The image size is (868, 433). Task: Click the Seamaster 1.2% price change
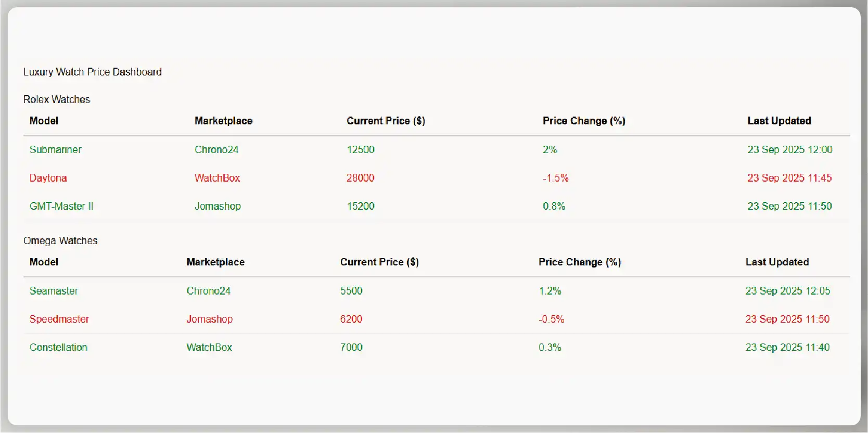[x=550, y=291]
